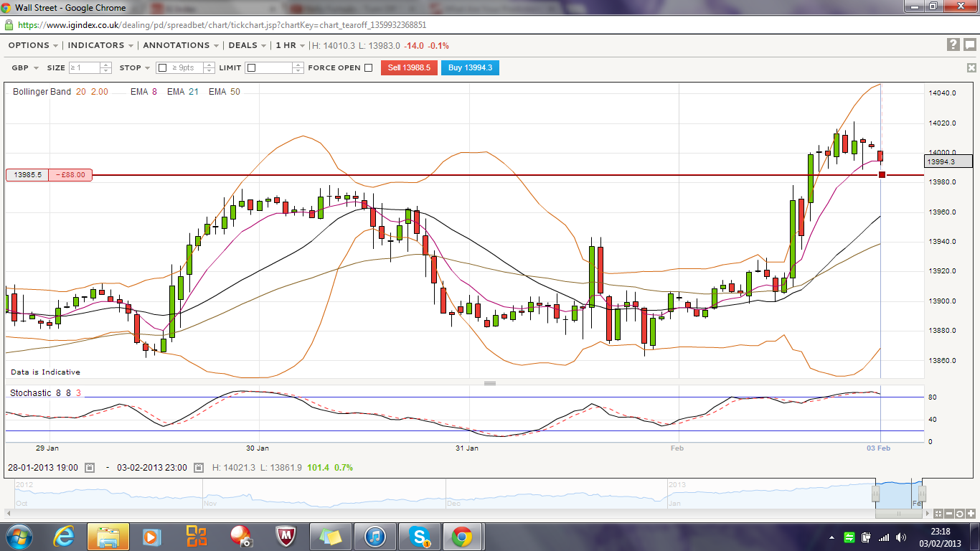Click the site padlock icon
This screenshot has height=551, width=980.
(x=9, y=24)
